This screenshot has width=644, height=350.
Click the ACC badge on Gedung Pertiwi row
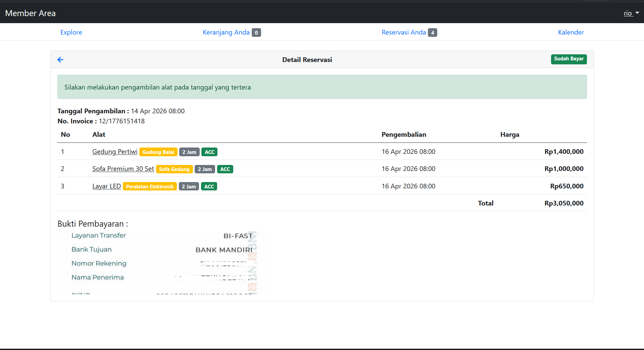coord(209,152)
